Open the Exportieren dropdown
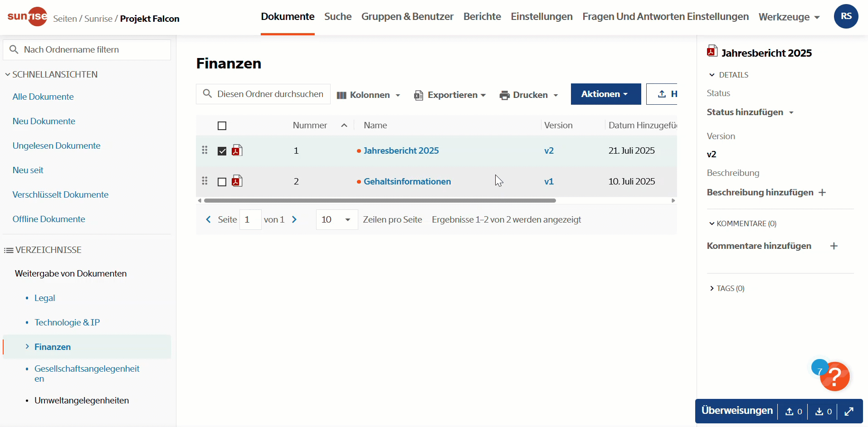 (450, 95)
